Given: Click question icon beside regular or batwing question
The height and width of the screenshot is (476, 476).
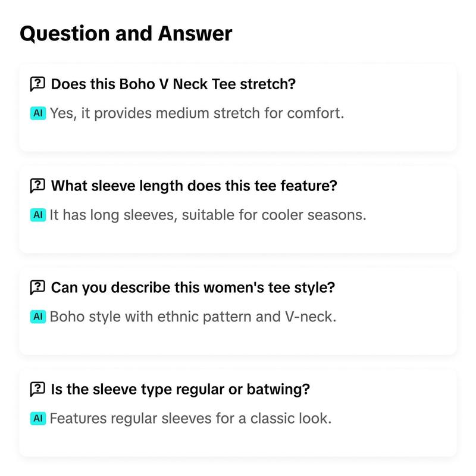Looking at the screenshot, I should tap(37, 389).
